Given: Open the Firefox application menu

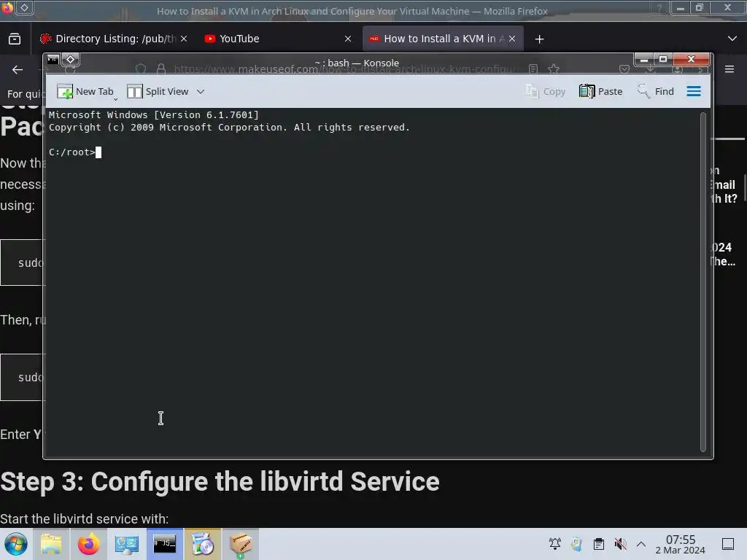Looking at the screenshot, I should click(x=729, y=69).
